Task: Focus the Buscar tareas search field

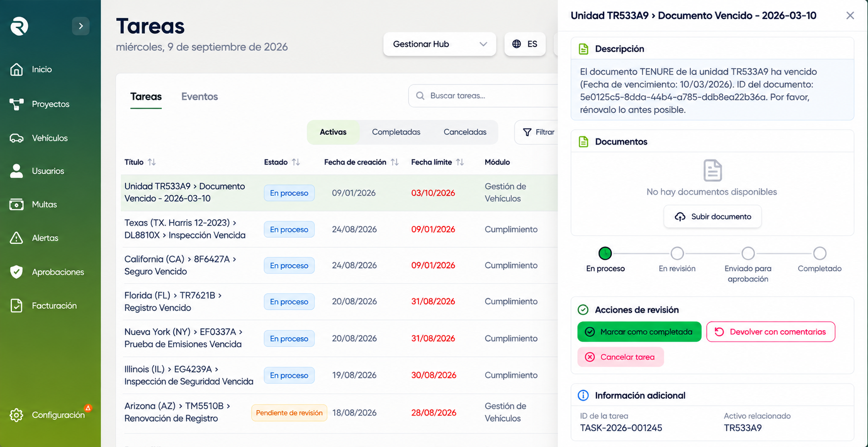Action: (483, 96)
